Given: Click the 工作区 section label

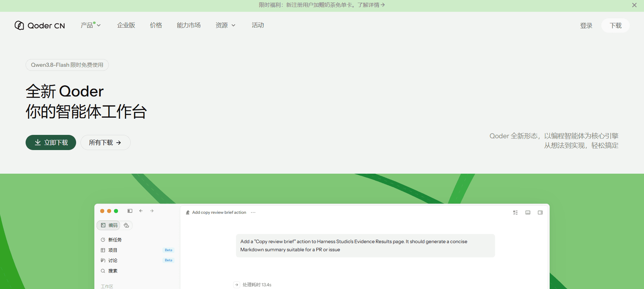Looking at the screenshot, I should click(x=107, y=286).
